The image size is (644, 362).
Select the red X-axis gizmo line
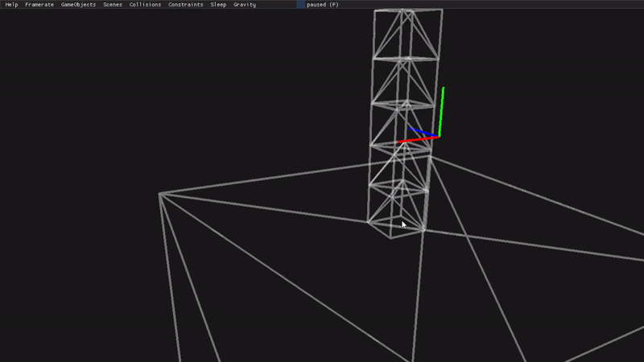point(419,139)
